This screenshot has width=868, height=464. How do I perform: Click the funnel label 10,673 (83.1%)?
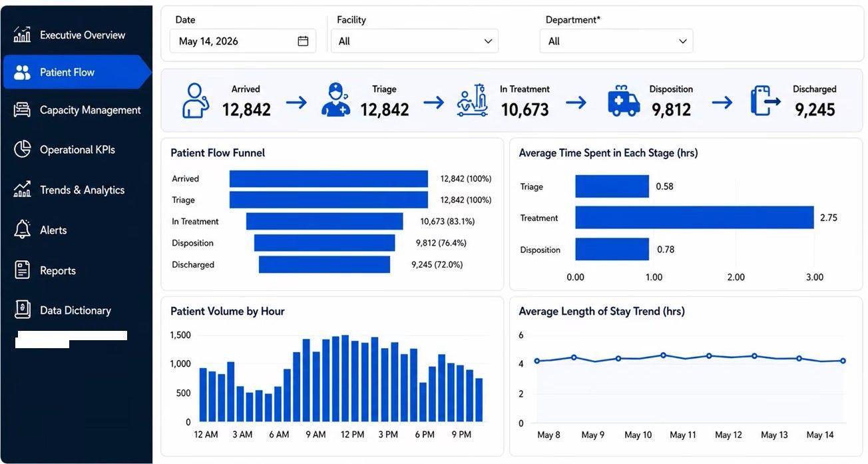(447, 221)
